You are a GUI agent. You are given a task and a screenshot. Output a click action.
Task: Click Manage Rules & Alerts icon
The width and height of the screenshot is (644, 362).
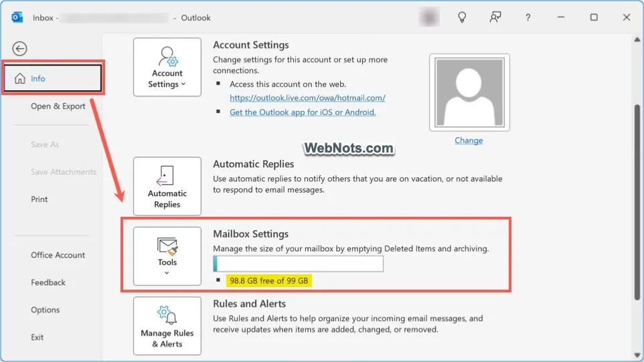[x=167, y=326]
